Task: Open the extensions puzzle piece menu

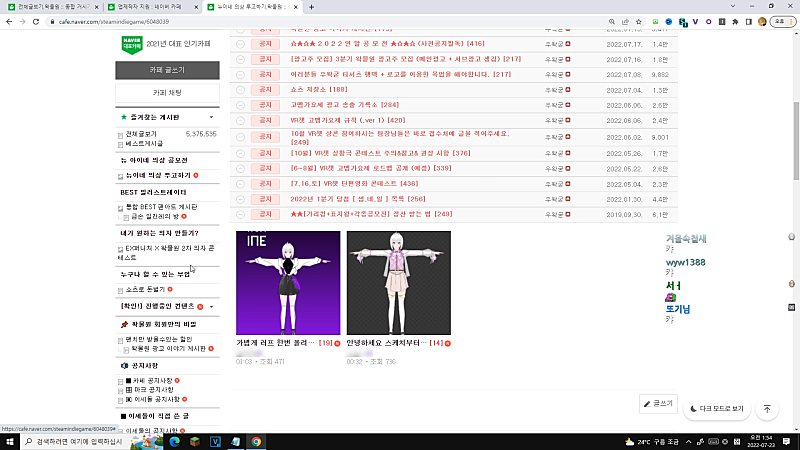Action: click(x=735, y=22)
